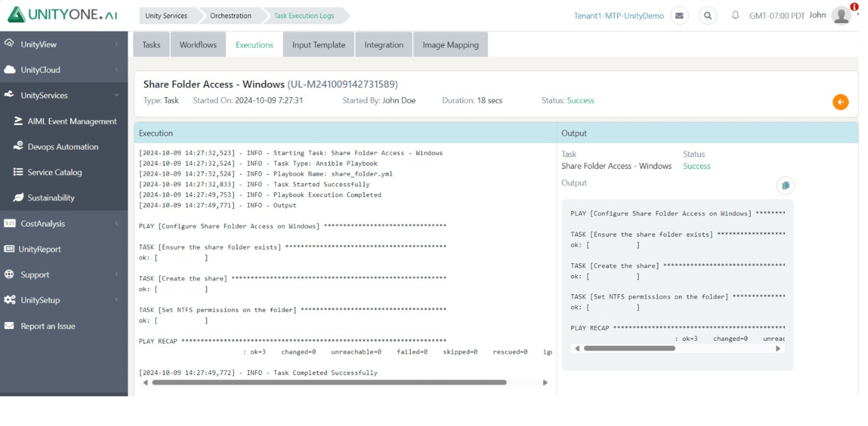Click the Report an Issue envelope icon

pyautogui.click(x=9, y=325)
